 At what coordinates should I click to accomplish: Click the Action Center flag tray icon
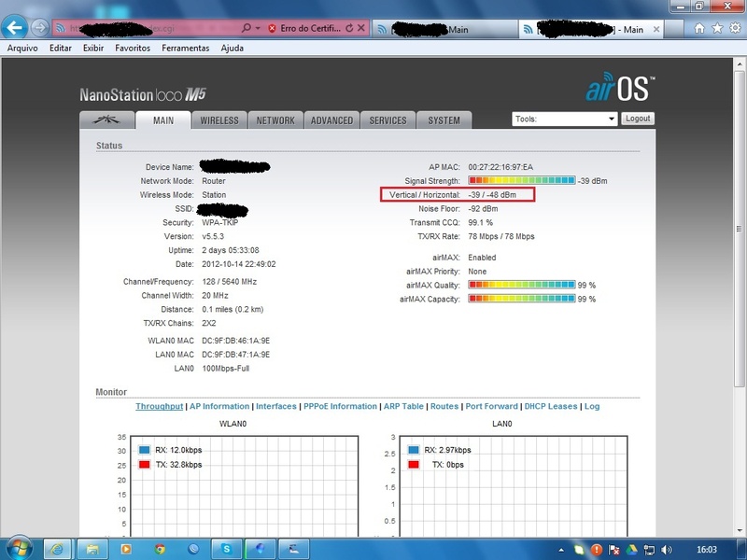pyautogui.click(x=614, y=550)
